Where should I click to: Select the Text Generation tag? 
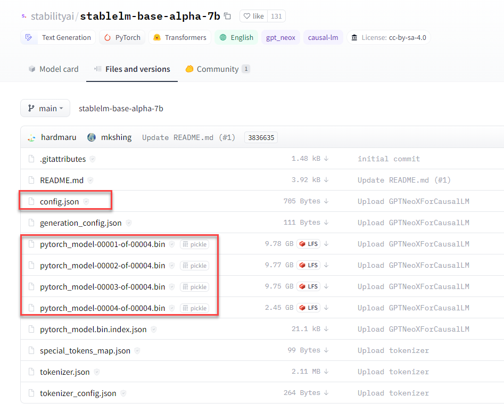click(x=58, y=37)
